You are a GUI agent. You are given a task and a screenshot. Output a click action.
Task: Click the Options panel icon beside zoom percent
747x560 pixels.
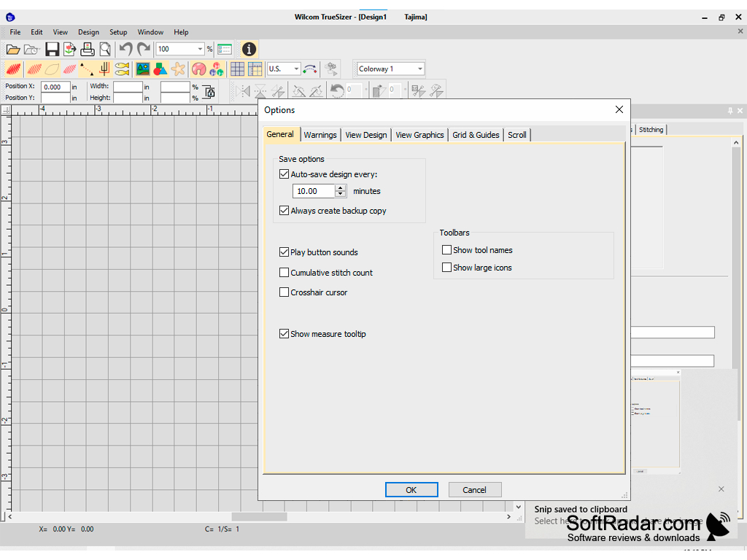point(225,49)
